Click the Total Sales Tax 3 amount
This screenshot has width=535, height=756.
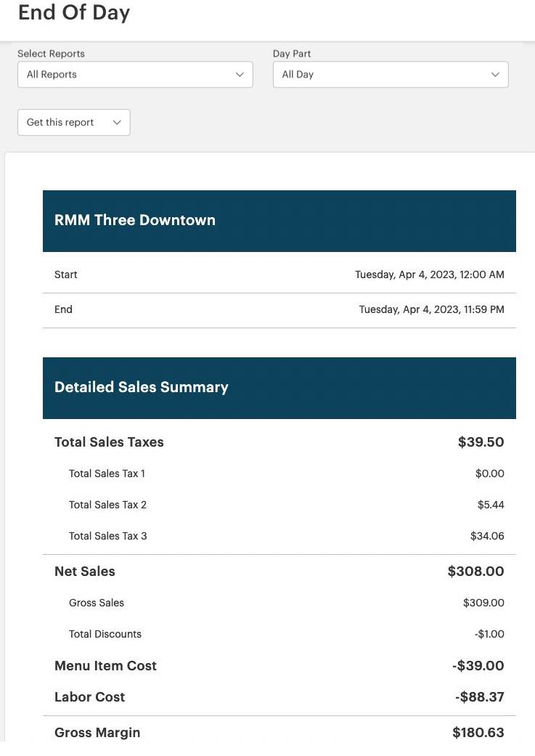(487, 536)
